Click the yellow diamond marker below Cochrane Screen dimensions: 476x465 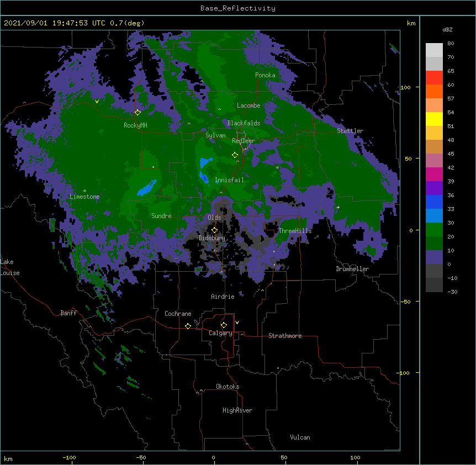pos(188,326)
